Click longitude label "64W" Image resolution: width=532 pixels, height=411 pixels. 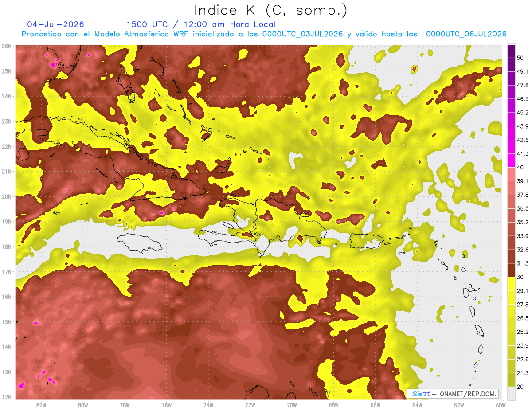(417, 405)
